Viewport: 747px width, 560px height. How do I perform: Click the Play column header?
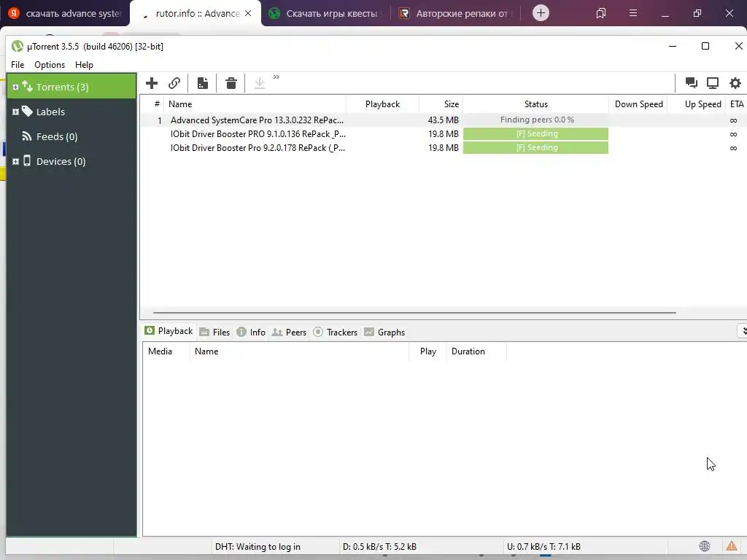pos(427,351)
